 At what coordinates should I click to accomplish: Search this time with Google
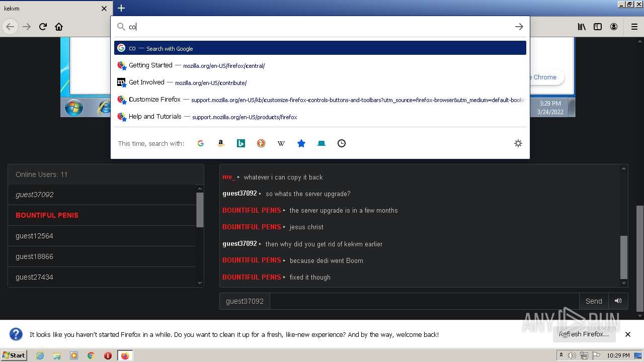point(200,143)
